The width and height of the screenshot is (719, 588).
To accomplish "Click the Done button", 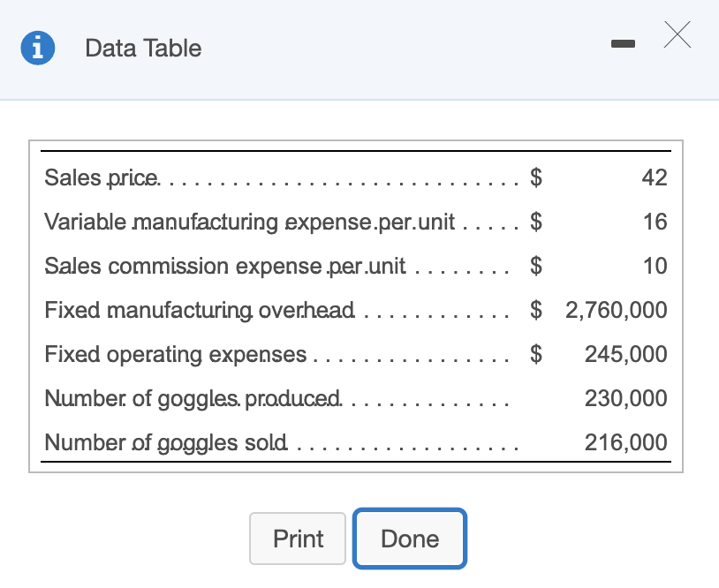I will [409, 539].
